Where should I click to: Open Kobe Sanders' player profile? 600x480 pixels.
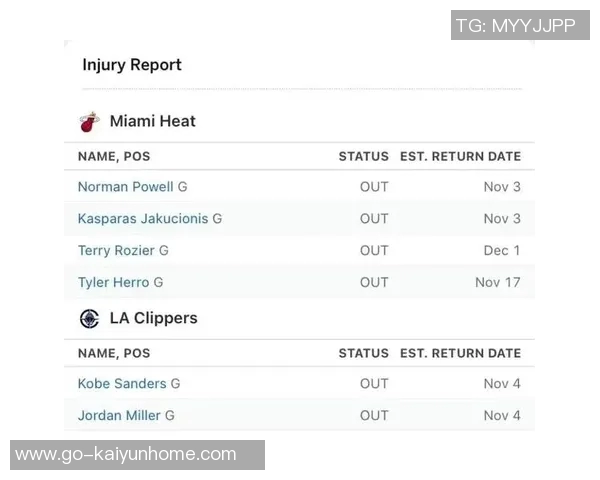click(x=122, y=384)
